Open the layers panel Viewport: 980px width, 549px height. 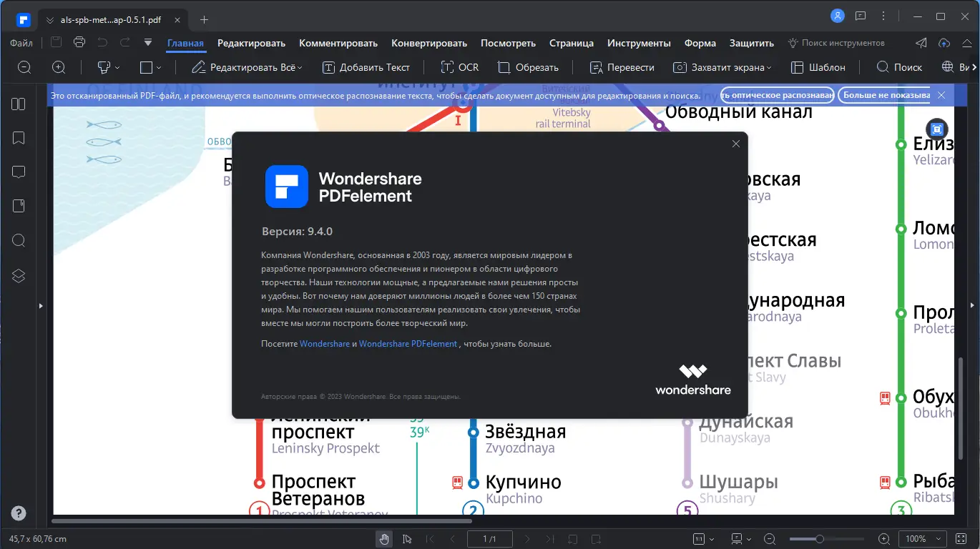pos(19,275)
